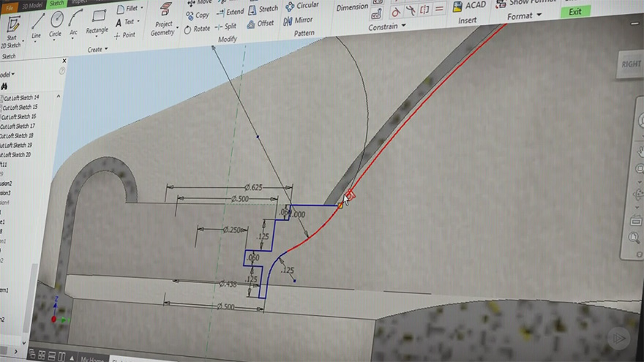The image size is (644, 362).
Task: Select Cut Loft Sketch 20
Action: click(x=15, y=155)
